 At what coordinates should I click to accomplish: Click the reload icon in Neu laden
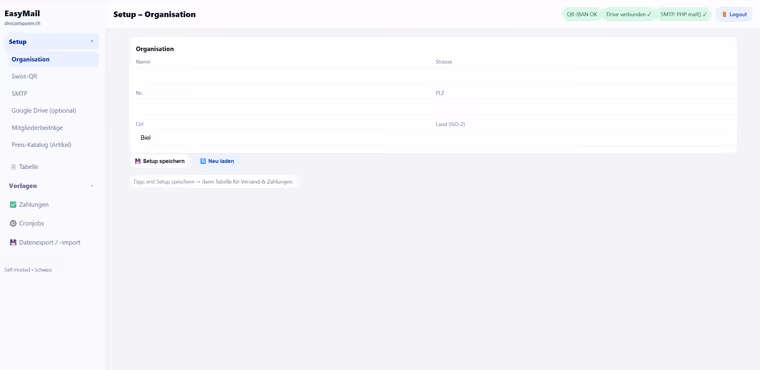203,161
